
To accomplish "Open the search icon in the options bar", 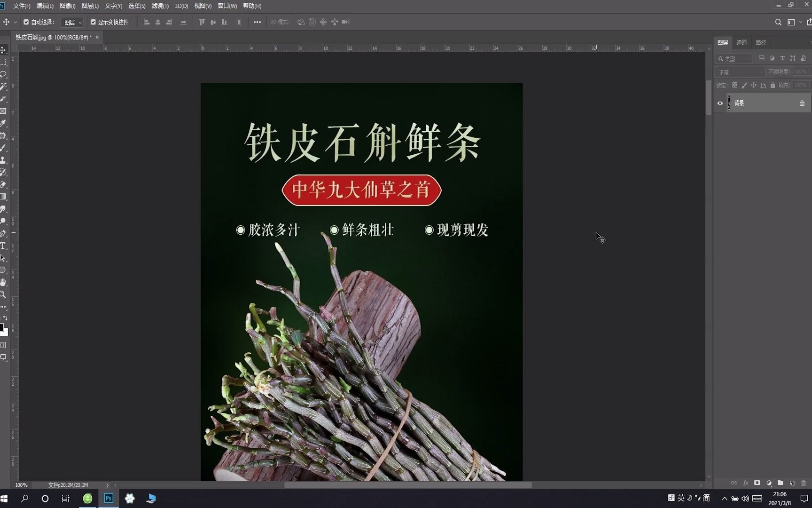I will click(x=779, y=22).
